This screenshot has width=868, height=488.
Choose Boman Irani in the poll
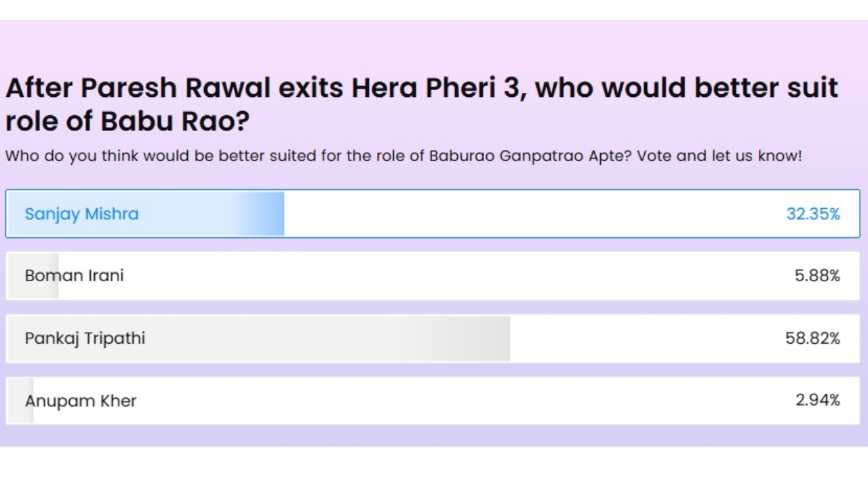(x=433, y=276)
